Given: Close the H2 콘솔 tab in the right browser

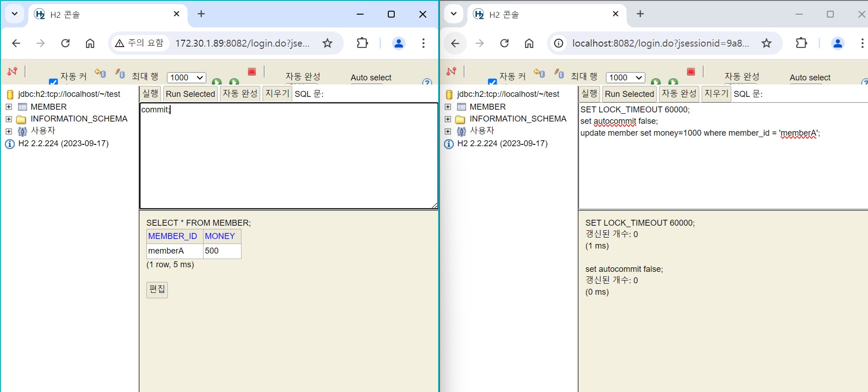Looking at the screenshot, I should click(x=616, y=14).
